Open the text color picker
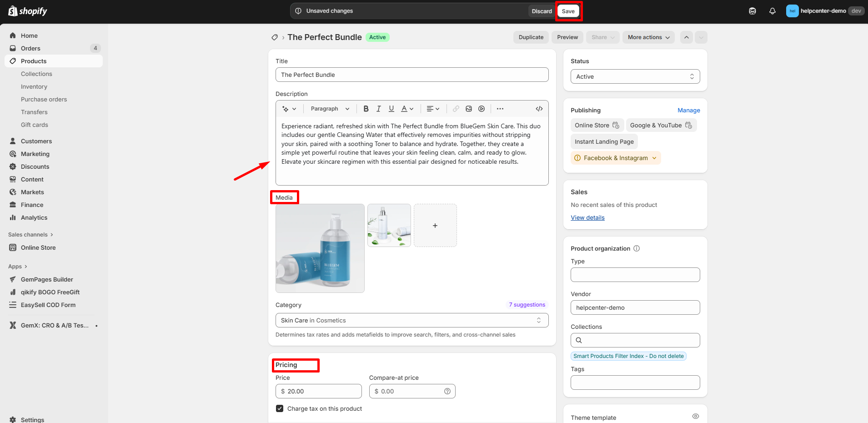The image size is (868, 423). click(407, 109)
